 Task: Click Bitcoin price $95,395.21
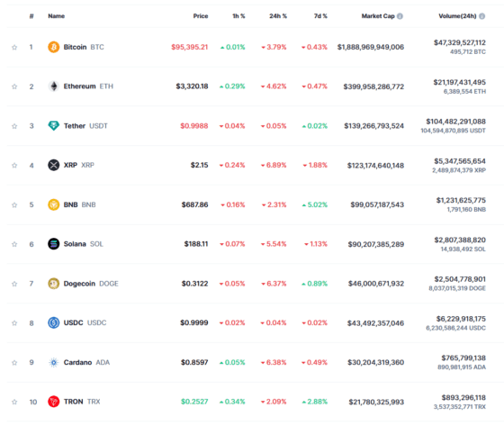pyautogui.click(x=190, y=47)
